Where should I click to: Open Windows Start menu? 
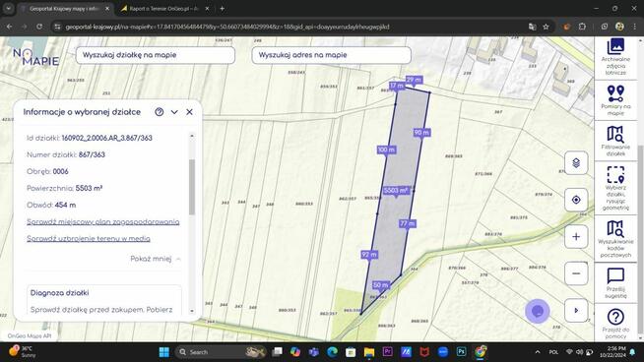point(163,352)
